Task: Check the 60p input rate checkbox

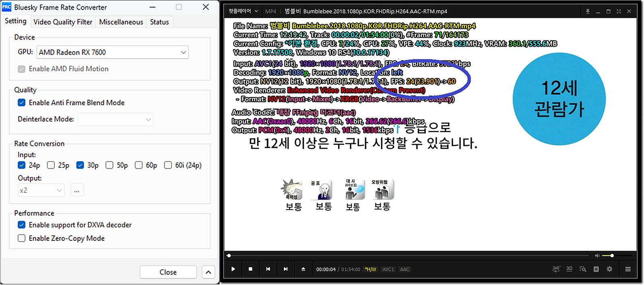Action: point(139,165)
